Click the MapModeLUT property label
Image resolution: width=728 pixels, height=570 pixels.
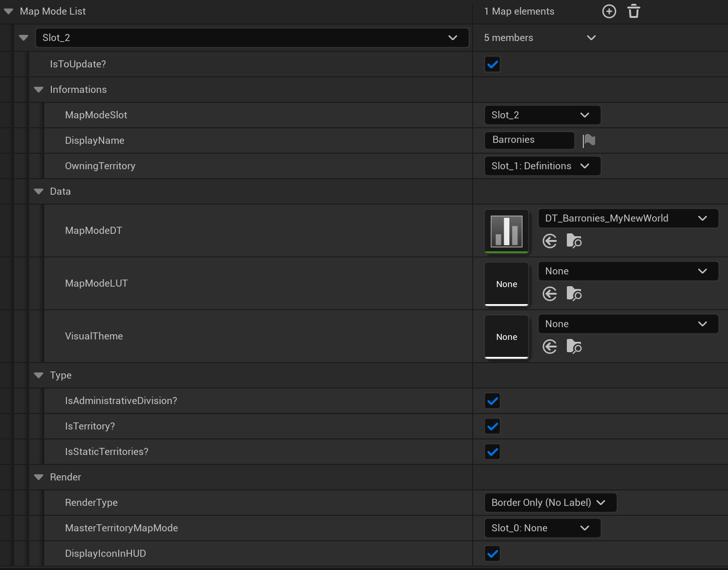(x=96, y=283)
